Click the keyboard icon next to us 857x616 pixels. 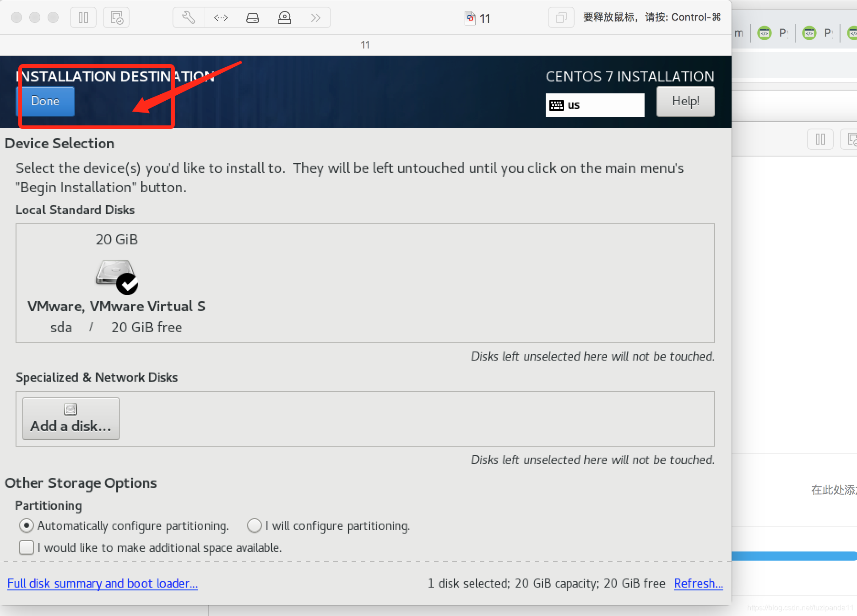tap(557, 105)
